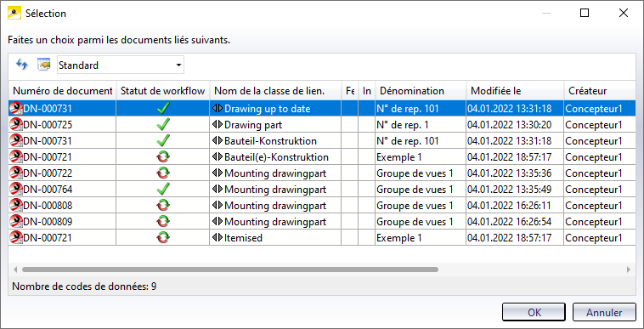
Task: Confirm selection with OK button
Action: (x=534, y=312)
